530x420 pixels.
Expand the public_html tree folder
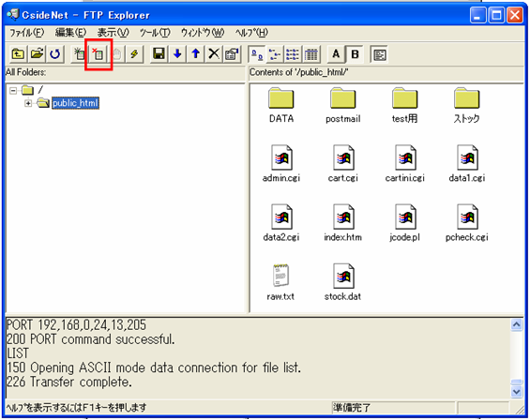coord(28,103)
